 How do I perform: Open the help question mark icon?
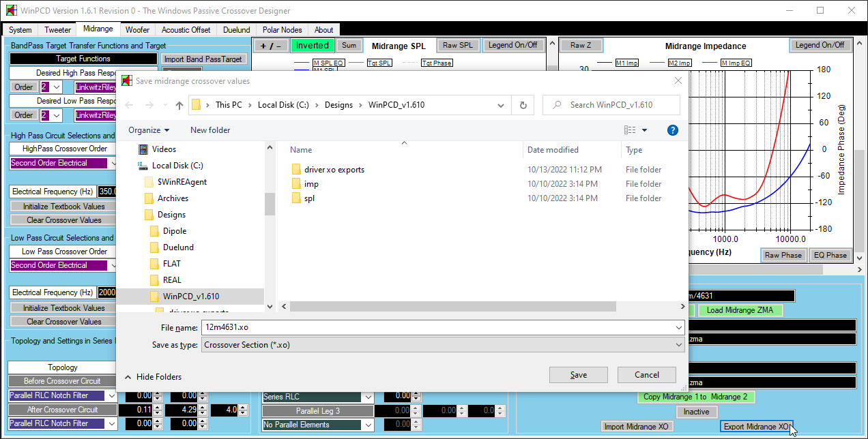[x=672, y=130]
